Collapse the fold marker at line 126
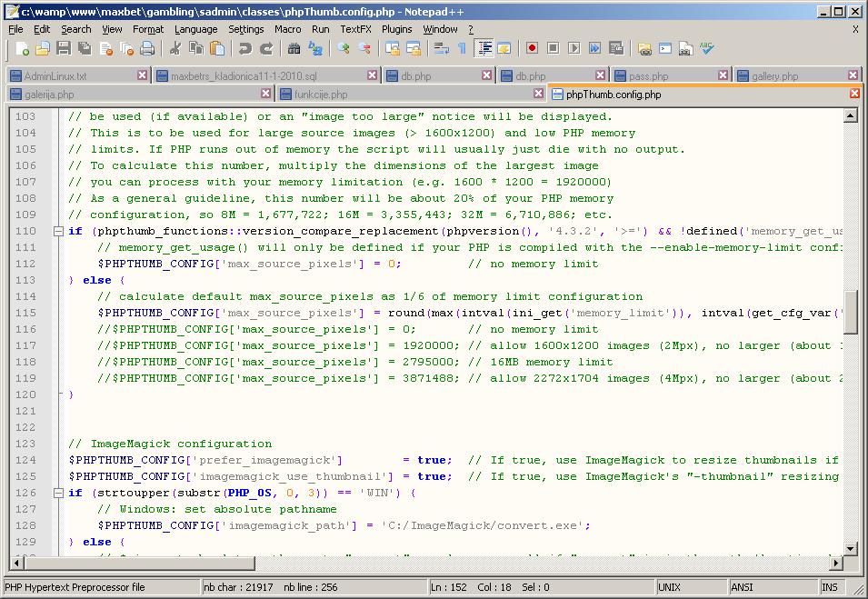This screenshot has height=599, width=868. tap(58, 493)
